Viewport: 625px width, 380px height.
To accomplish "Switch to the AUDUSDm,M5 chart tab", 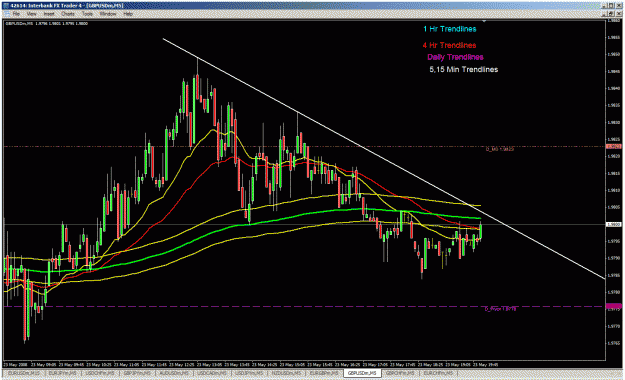I will coord(175,373).
